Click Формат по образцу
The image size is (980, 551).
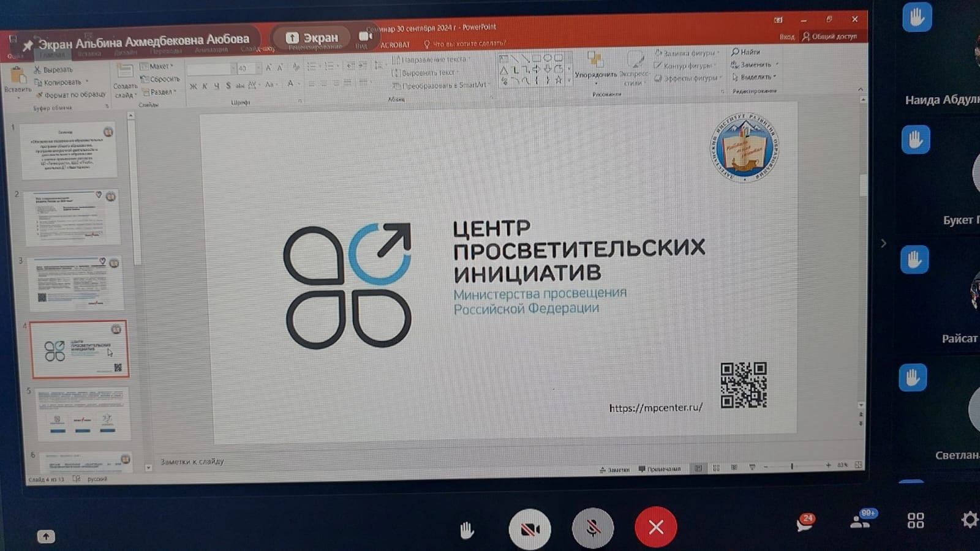coord(71,95)
